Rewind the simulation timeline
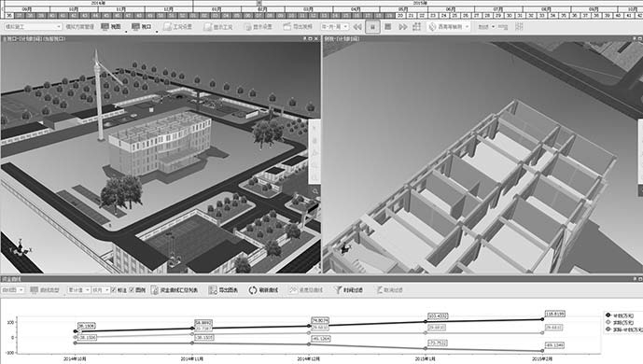The height and width of the screenshot is (364, 643). pyautogui.click(x=357, y=27)
